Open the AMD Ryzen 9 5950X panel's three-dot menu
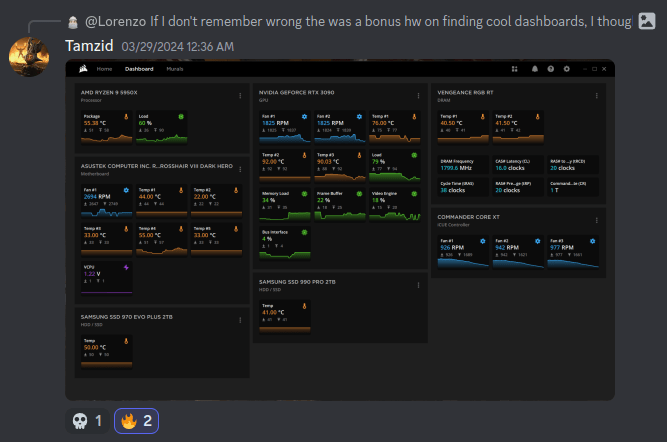 click(x=240, y=96)
